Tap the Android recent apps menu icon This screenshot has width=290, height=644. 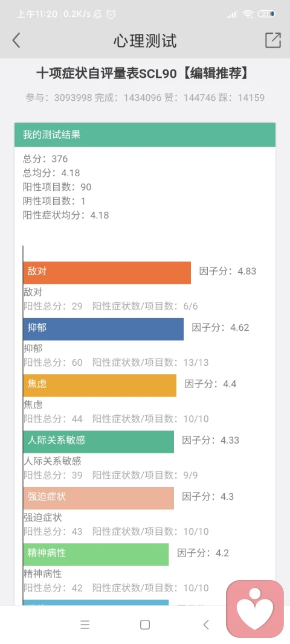tap(85, 625)
